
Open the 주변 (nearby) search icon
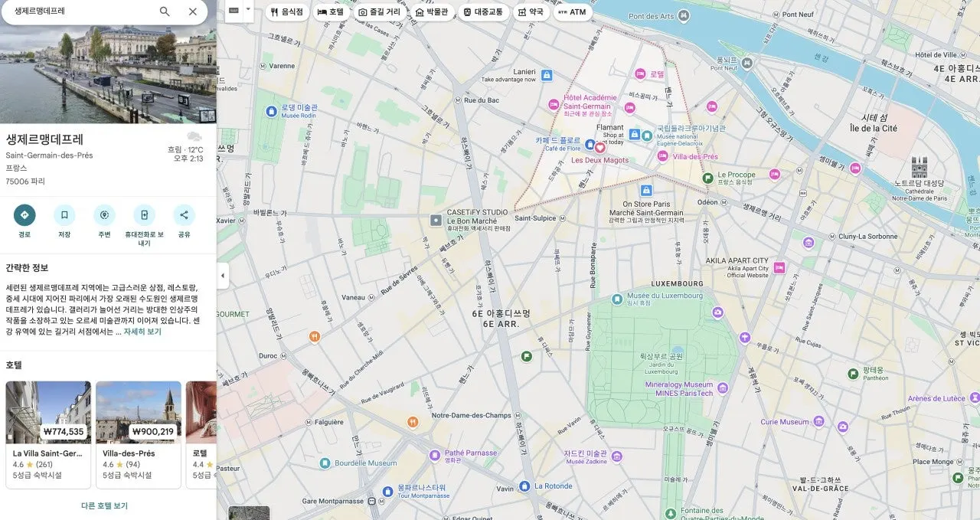point(104,215)
